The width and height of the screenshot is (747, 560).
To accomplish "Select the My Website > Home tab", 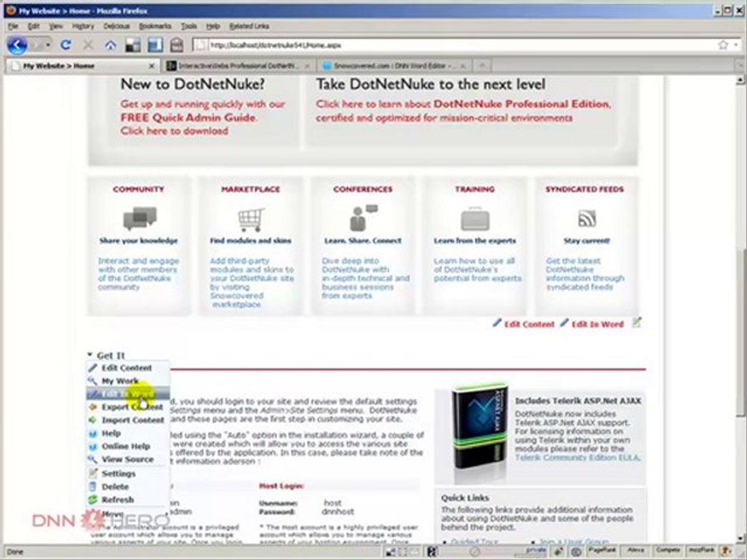I will [82, 65].
